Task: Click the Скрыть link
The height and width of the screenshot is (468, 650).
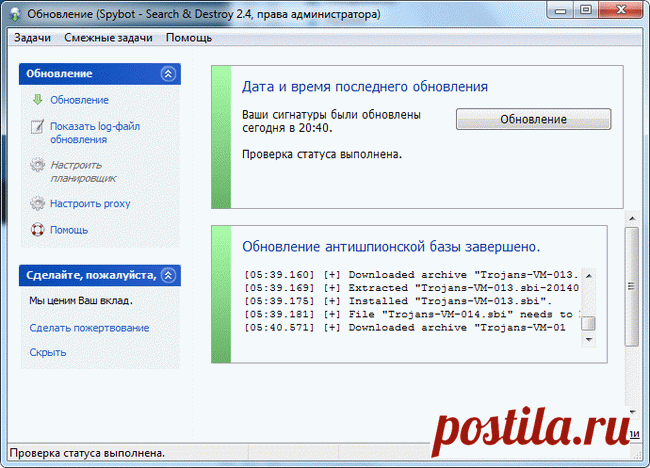Action: click(48, 352)
